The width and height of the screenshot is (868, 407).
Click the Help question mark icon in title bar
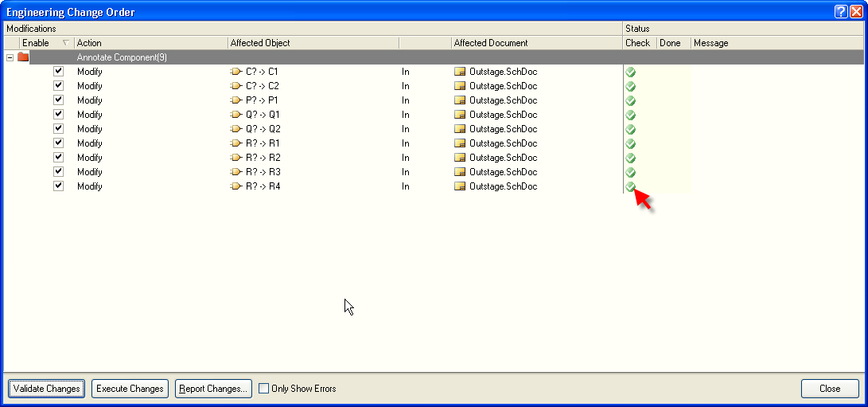[841, 12]
